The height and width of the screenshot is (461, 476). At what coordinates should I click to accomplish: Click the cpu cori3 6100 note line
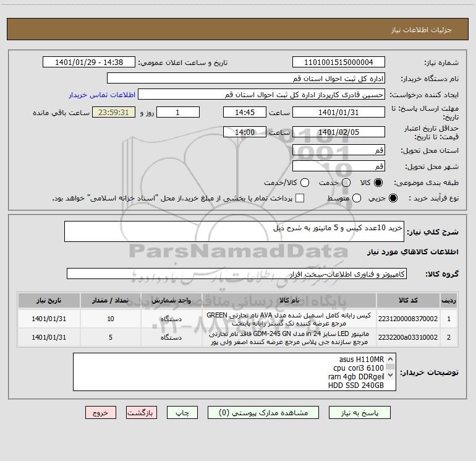click(x=359, y=368)
